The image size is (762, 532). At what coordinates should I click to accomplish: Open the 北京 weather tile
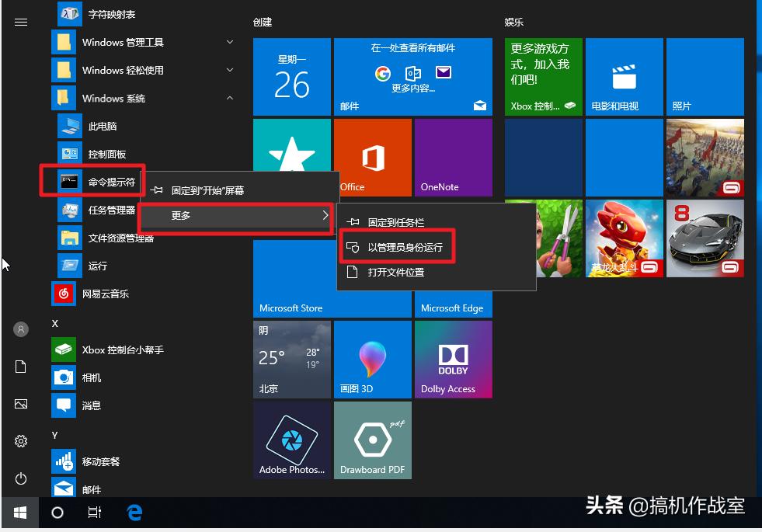tap(291, 359)
